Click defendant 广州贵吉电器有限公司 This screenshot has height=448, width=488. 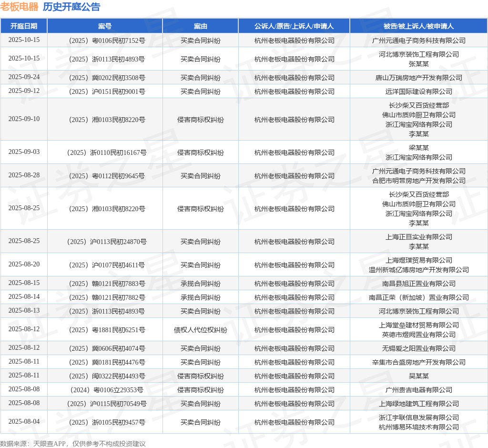[x=418, y=390]
